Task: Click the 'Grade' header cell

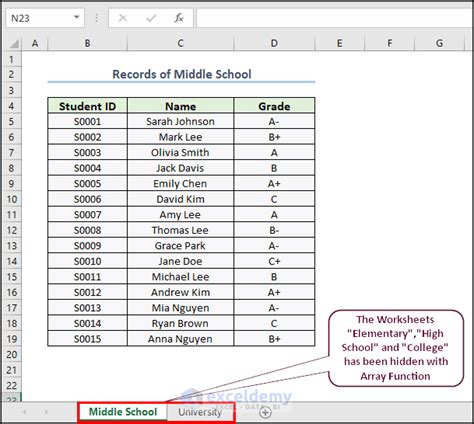Action: (x=274, y=106)
